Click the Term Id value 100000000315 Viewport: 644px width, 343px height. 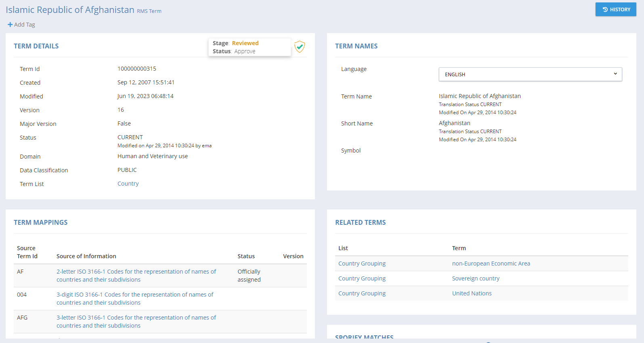pyautogui.click(x=136, y=69)
